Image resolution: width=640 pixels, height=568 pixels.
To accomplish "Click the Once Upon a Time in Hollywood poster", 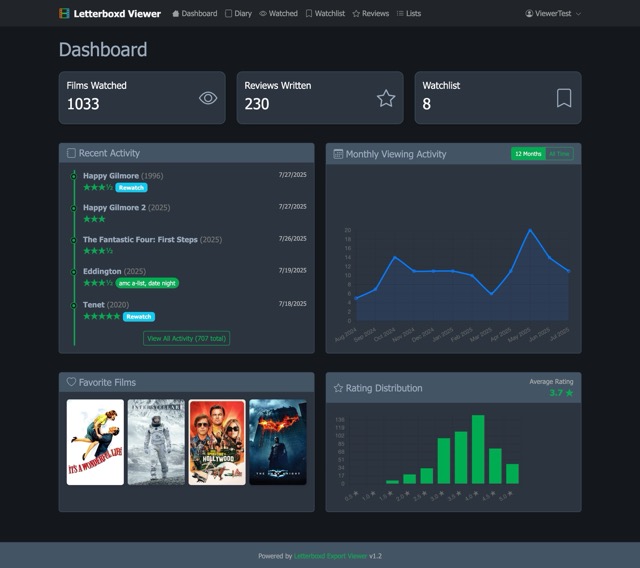I will (x=217, y=442).
